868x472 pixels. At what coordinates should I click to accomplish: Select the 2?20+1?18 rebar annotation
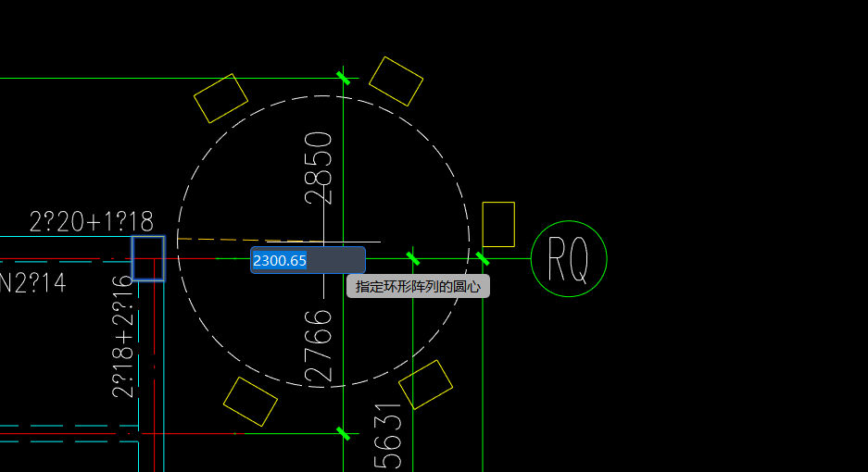click(91, 220)
